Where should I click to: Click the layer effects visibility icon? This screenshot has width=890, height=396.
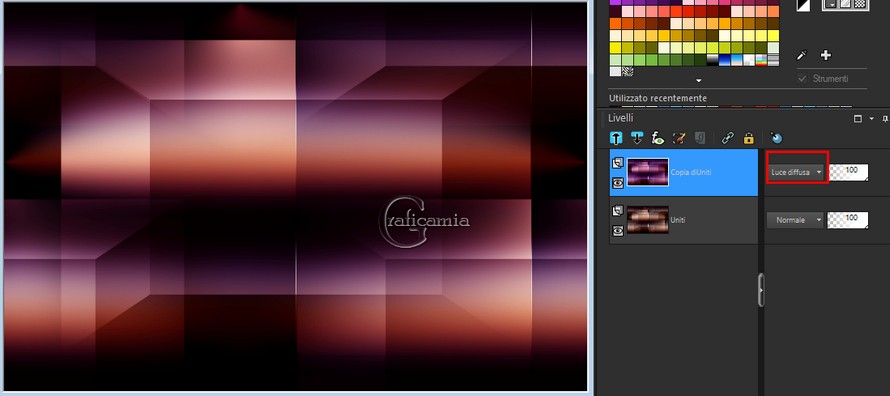tap(658, 138)
